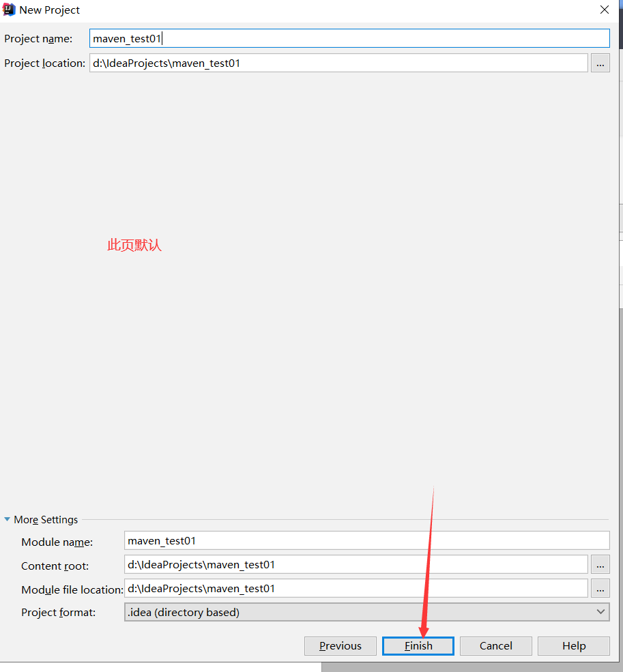
Task: Focus the Project name field
Action: pyautogui.click(x=349, y=39)
